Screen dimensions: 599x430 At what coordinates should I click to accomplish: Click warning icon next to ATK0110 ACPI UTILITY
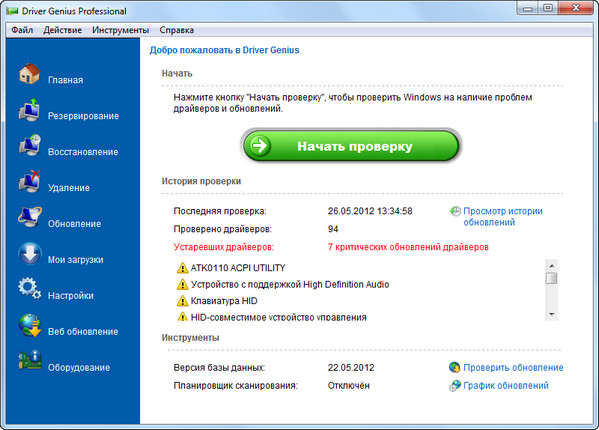[183, 268]
